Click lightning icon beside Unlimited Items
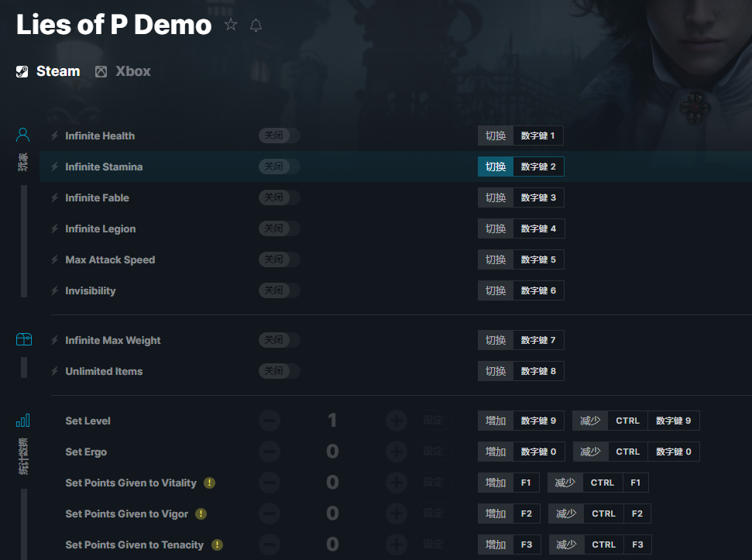 tap(55, 371)
